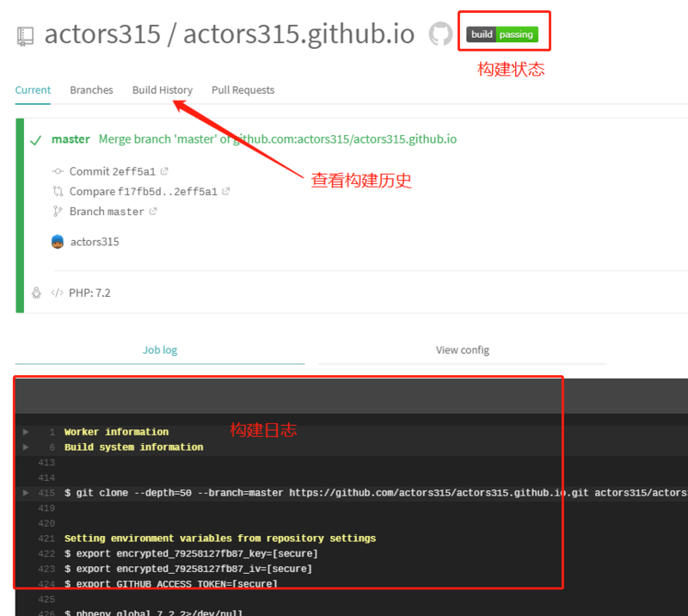Click the Worker information log text
Screen dimensions: 688x616
point(117,432)
